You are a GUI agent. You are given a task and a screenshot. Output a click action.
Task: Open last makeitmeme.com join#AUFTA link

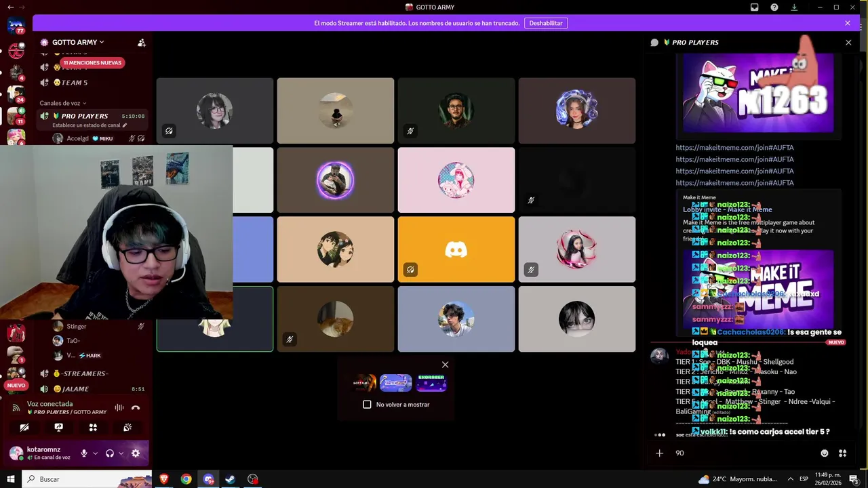[734, 183]
